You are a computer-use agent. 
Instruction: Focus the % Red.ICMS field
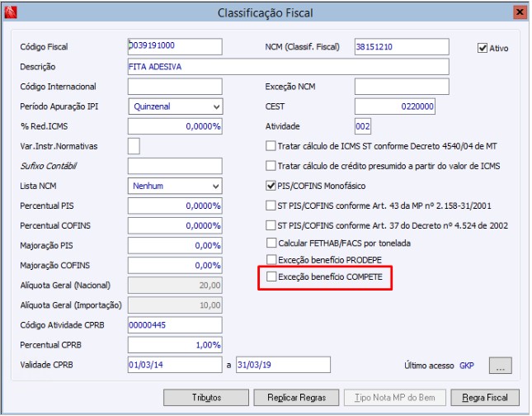[175, 126]
